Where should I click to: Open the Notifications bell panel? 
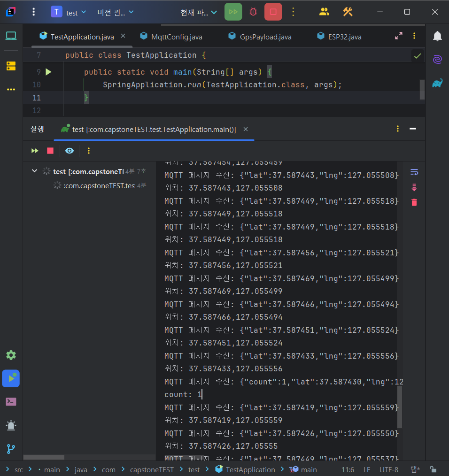pos(437,36)
